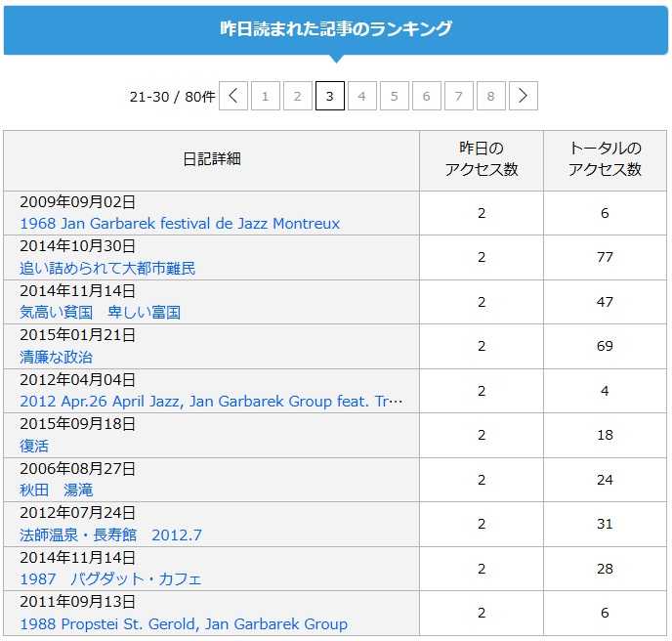Viewport: 672px width, 641px height.
Task: Open 1968 Jan Garbarek Montreux article
Action: [180, 224]
